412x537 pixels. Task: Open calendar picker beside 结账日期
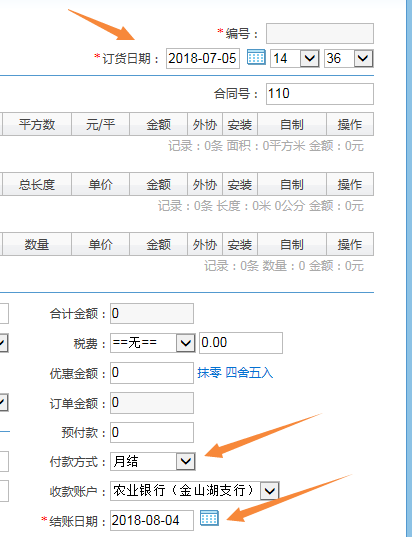[x=209, y=517]
